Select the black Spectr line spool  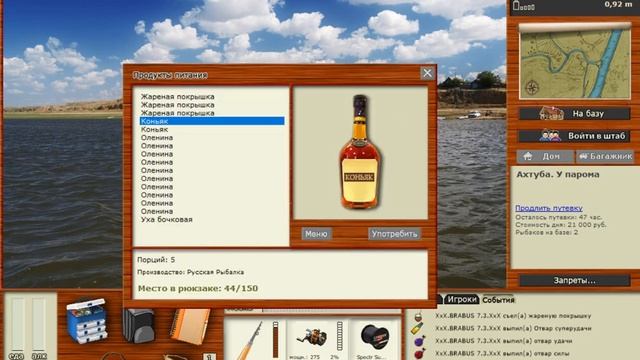tap(375, 337)
